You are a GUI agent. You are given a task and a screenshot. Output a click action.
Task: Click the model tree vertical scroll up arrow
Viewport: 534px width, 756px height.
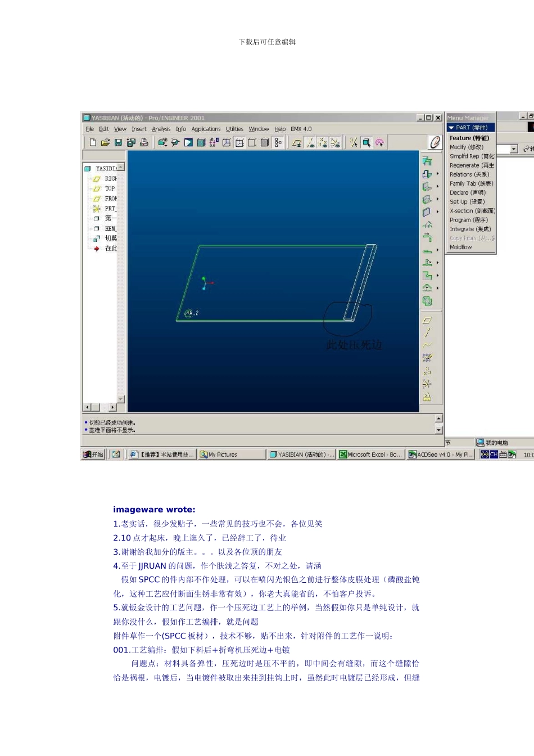click(x=121, y=167)
